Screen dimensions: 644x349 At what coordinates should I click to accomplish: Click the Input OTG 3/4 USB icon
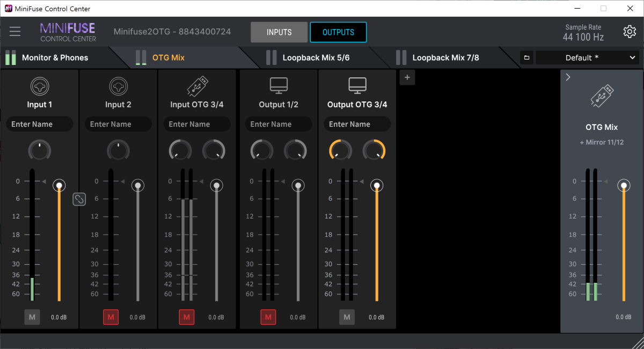pos(196,86)
